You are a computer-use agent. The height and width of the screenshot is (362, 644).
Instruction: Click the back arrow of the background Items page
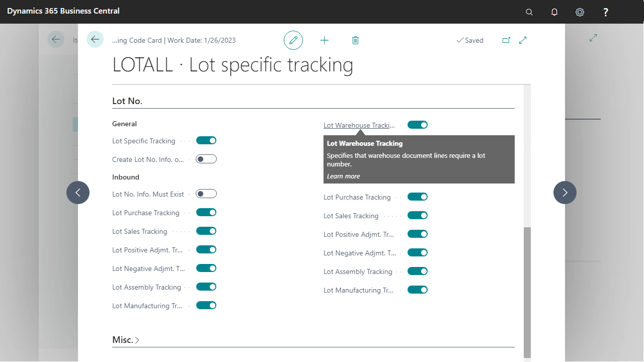56,39
